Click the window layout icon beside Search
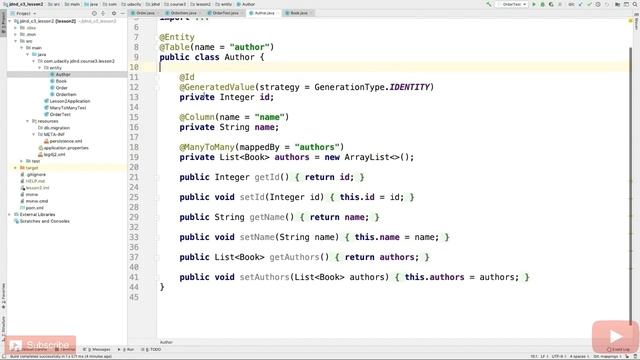Viewport: 640px width, 360px height. (x=626, y=4)
